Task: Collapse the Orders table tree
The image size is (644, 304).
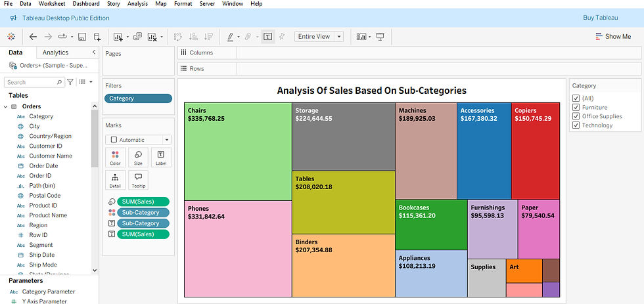Action: pyautogui.click(x=6, y=106)
